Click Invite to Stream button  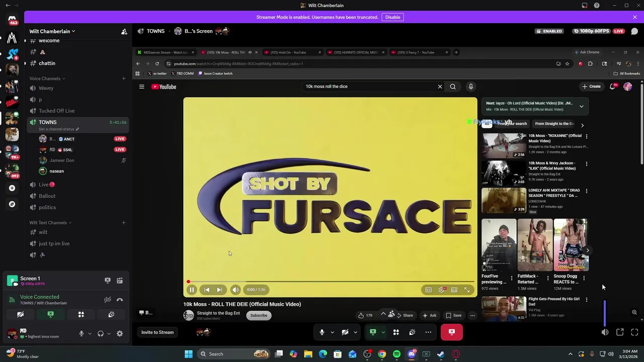click(157, 332)
